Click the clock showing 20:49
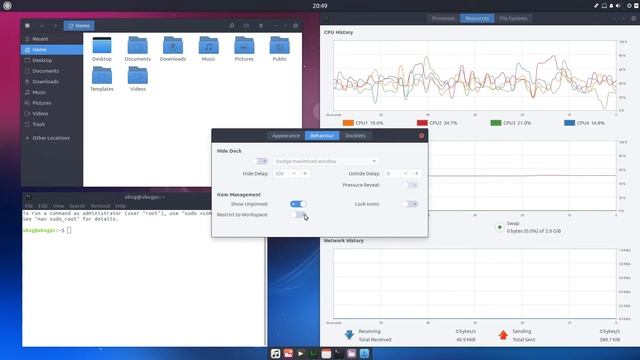This screenshot has height=360, width=640. click(320, 6)
